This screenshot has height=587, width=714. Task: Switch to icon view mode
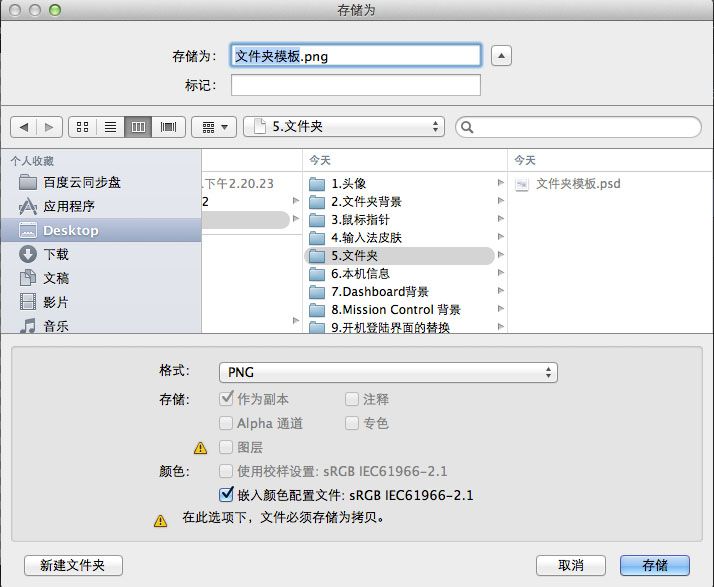tap(82, 127)
